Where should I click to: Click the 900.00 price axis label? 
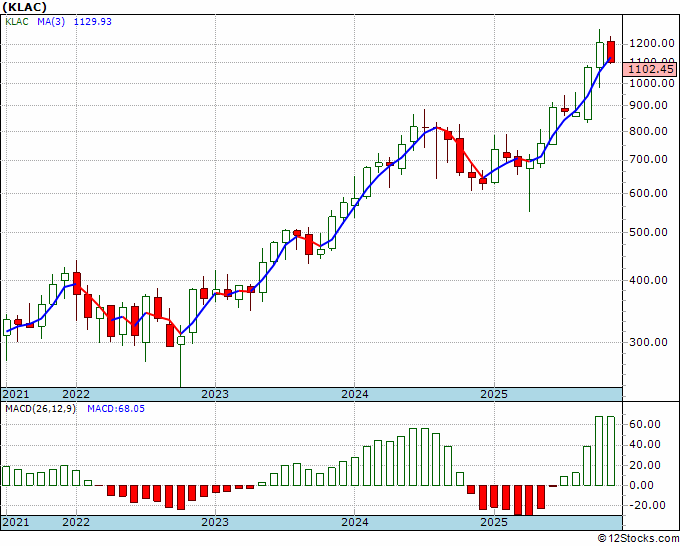(648, 105)
